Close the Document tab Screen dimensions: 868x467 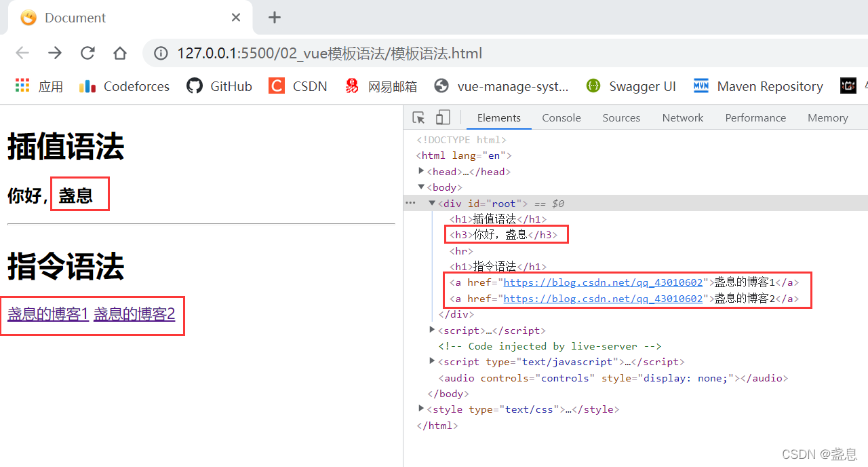point(235,18)
